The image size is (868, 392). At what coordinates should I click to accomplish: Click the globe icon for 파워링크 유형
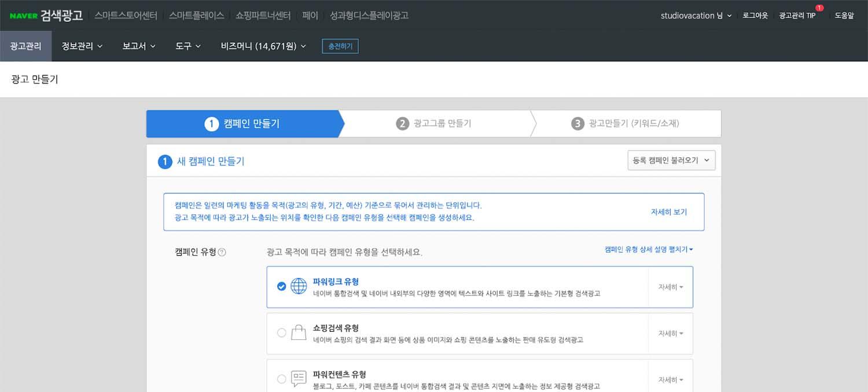coord(299,286)
